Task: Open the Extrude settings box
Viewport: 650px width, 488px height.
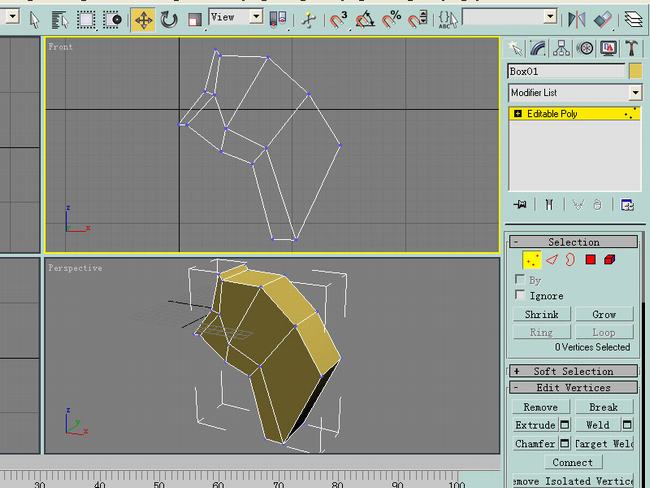Action: tap(565, 425)
